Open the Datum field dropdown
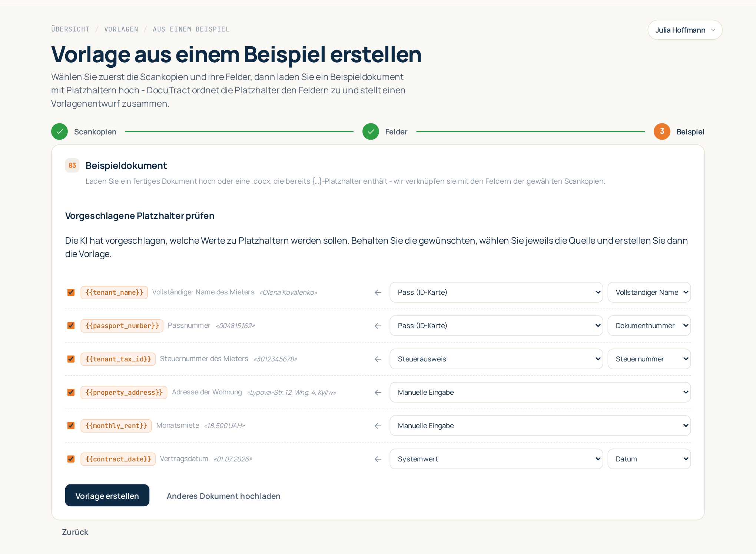Image resolution: width=756 pixels, height=554 pixels. (649, 459)
